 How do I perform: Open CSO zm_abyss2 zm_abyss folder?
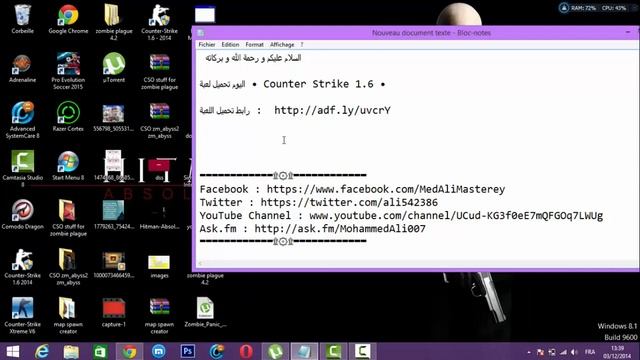tap(68, 267)
